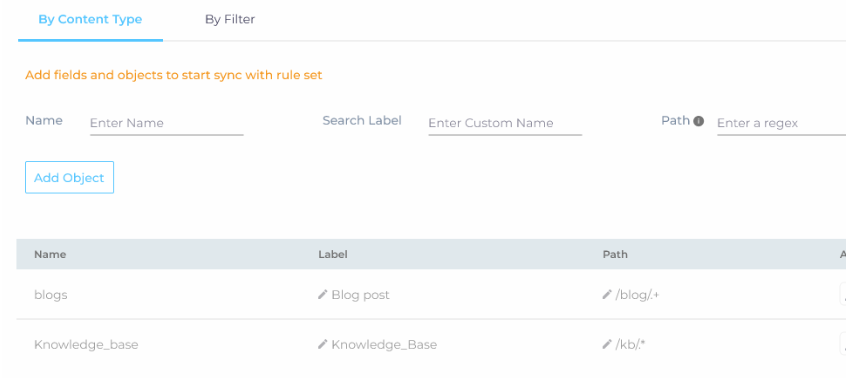Select the blogs row name
The width and height of the screenshot is (848, 378).
[51, 295]
